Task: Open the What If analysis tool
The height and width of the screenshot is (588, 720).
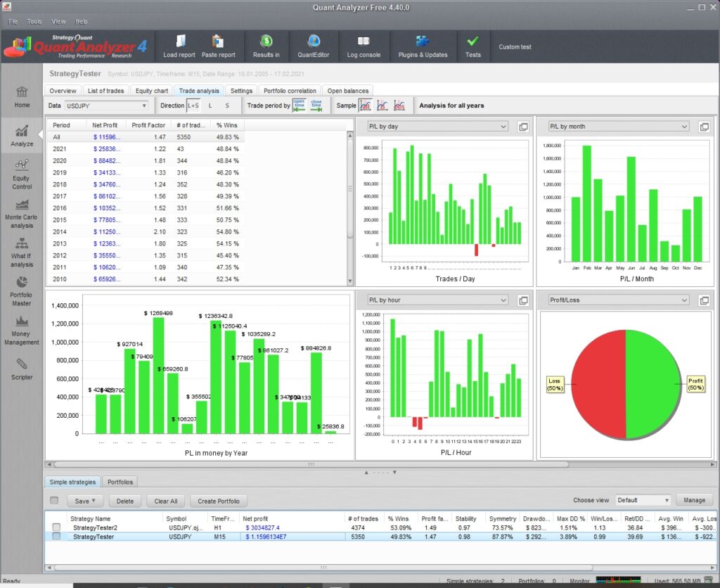Action: click(x=22, y=253)
